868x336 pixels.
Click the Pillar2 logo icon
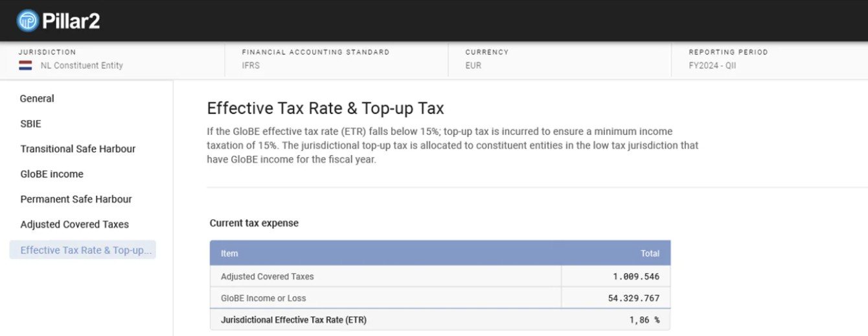pyautogui.click(x=28, y=21)
